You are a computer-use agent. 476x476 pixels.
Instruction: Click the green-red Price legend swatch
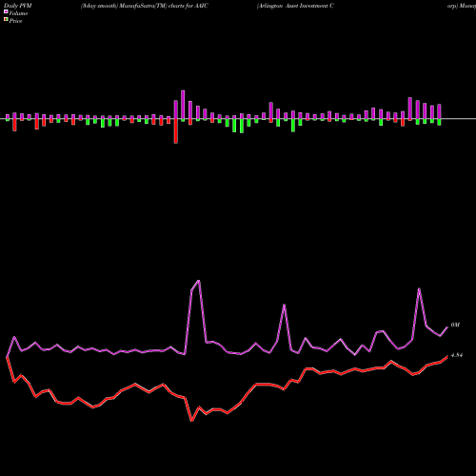(x=6, y=20)
